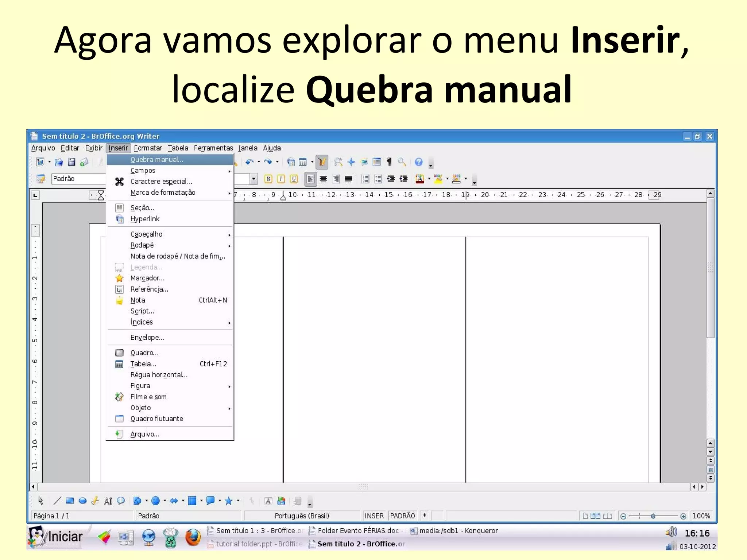
Task: Launch Firefox from the taskbar
Action: 193,537
